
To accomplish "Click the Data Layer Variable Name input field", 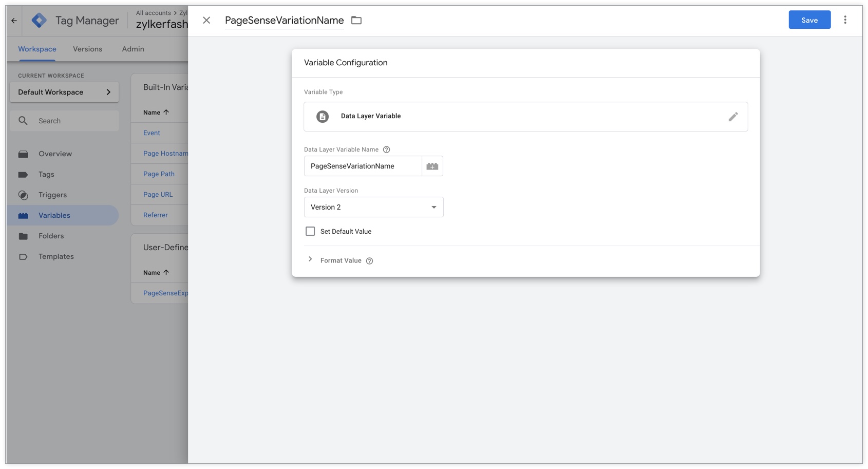I will [x=363, y=166].
